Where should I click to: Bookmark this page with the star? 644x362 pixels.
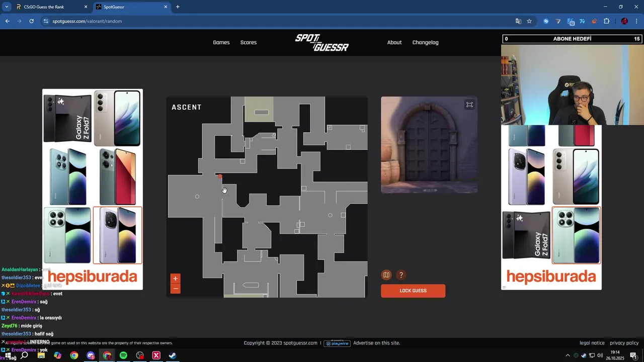pyautogui.click(x=529, y=21)
